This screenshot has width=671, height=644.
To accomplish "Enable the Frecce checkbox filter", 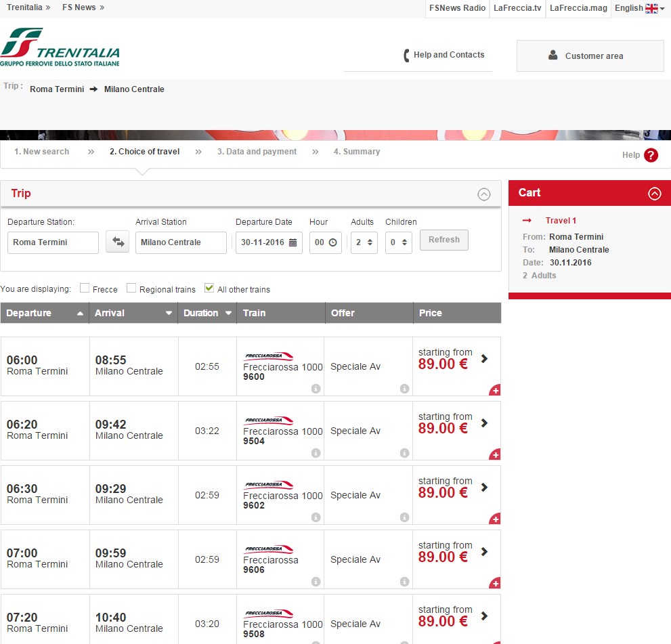I will click(x=85, y=288).
